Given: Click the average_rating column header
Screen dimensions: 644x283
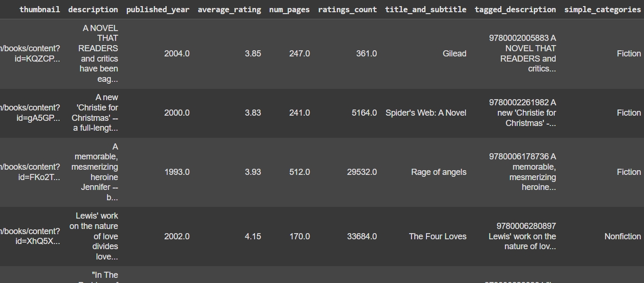Looking at the screenshot, I should coord(229,9).
